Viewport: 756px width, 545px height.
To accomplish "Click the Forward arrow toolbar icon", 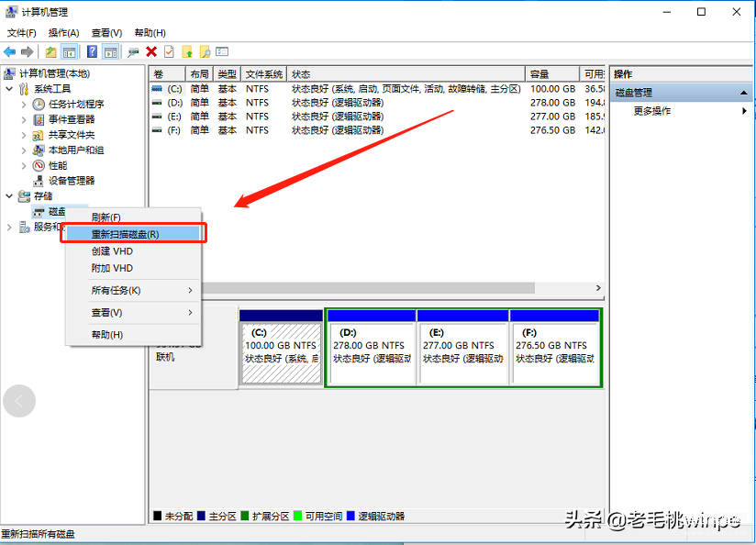I will (27, 51).
